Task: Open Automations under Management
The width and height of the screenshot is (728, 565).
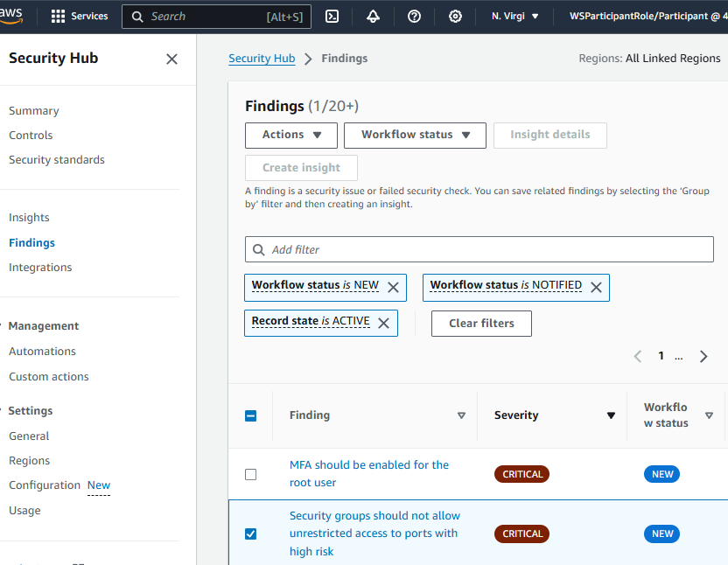Action: [42, 352]
